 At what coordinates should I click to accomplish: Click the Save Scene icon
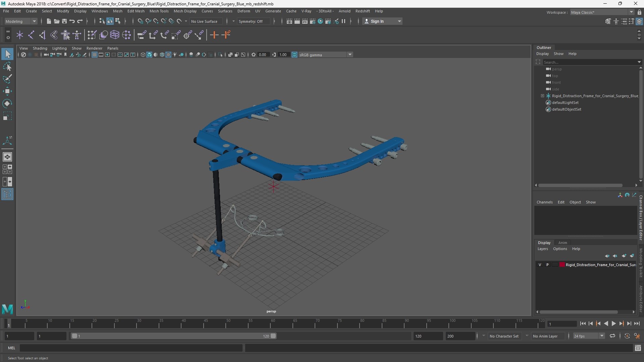[64, 21]
